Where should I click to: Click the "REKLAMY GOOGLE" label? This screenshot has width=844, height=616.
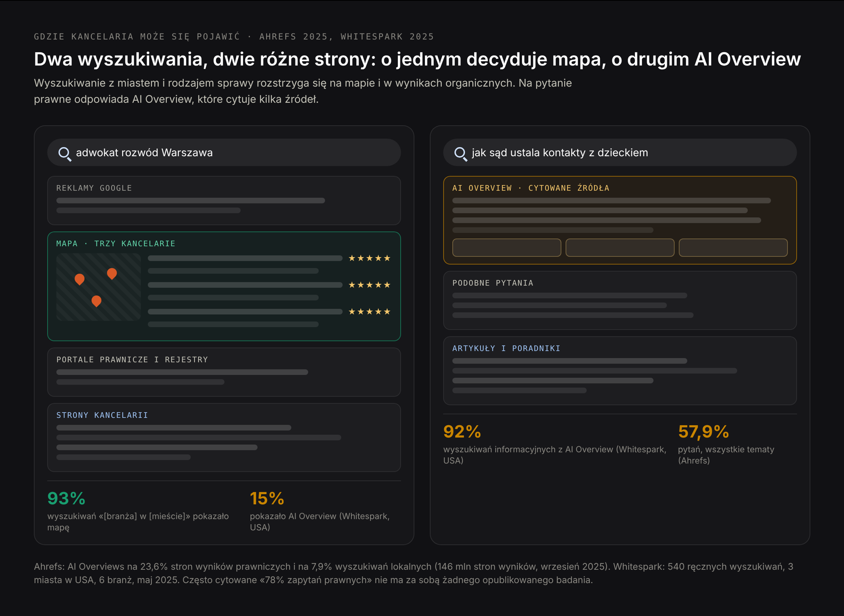click(94, 188)
